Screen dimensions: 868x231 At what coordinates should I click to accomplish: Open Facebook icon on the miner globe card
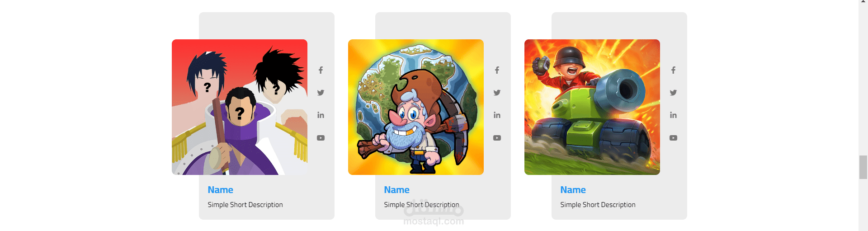(497, 70)
